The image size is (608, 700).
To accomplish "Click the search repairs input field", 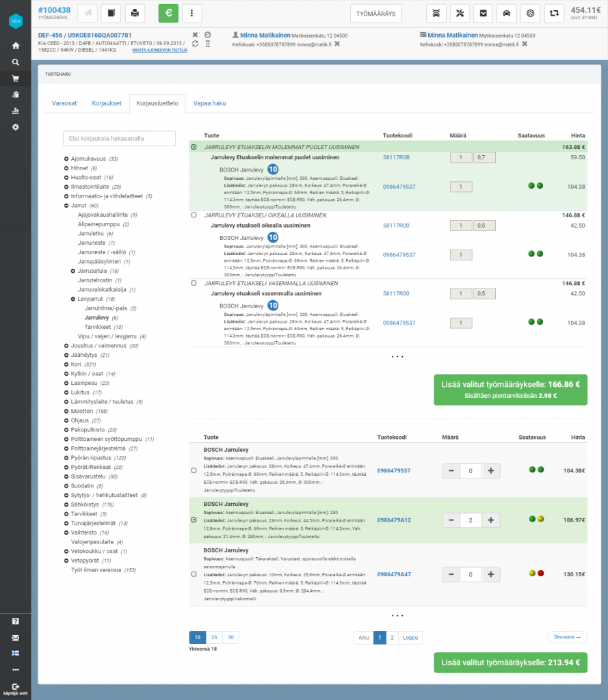I will [x=119, y=138].
